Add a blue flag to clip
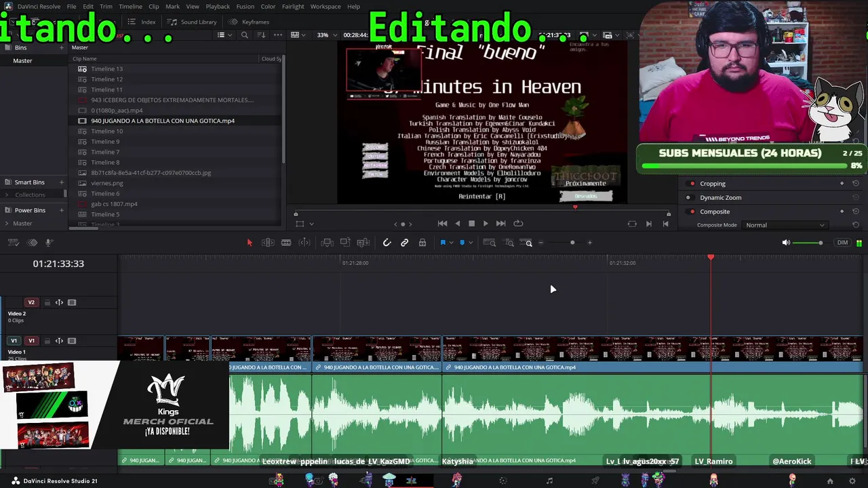 (443, 243)
